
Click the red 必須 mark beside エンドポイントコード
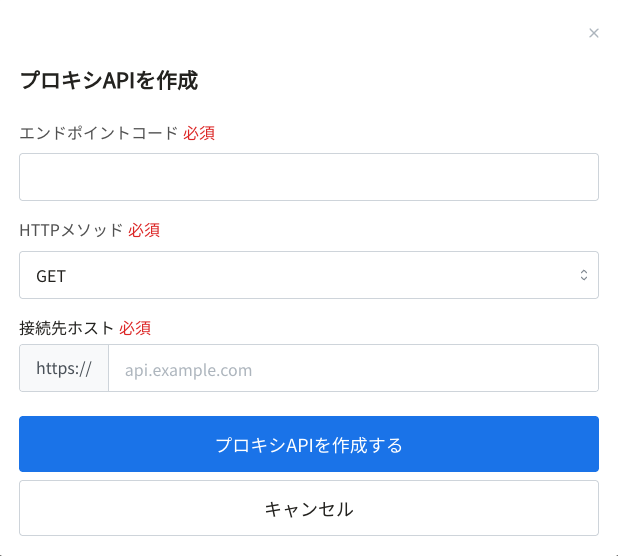pyautogui.click(x=199, y=133)
